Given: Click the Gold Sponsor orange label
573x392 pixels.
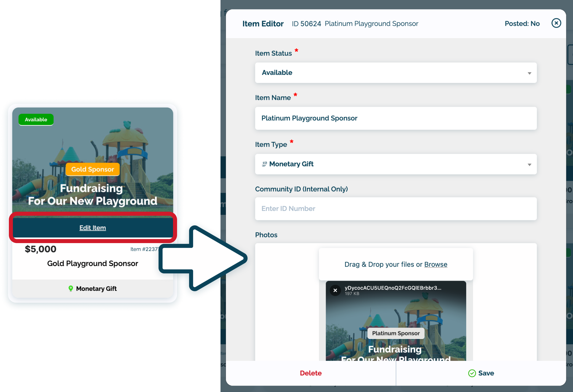Looking at the screenshot, I should pyautogui.click(x=93, y=169).
